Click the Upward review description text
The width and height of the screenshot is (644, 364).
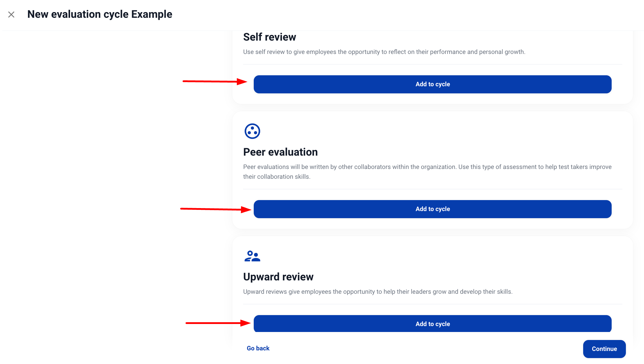coord(378,292)
